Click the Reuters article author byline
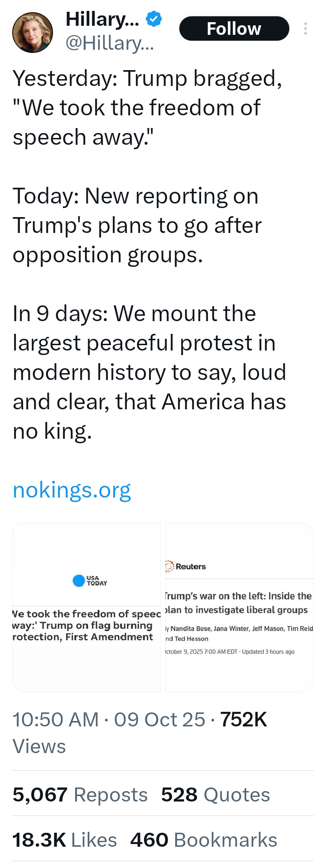 click(239, 633)
